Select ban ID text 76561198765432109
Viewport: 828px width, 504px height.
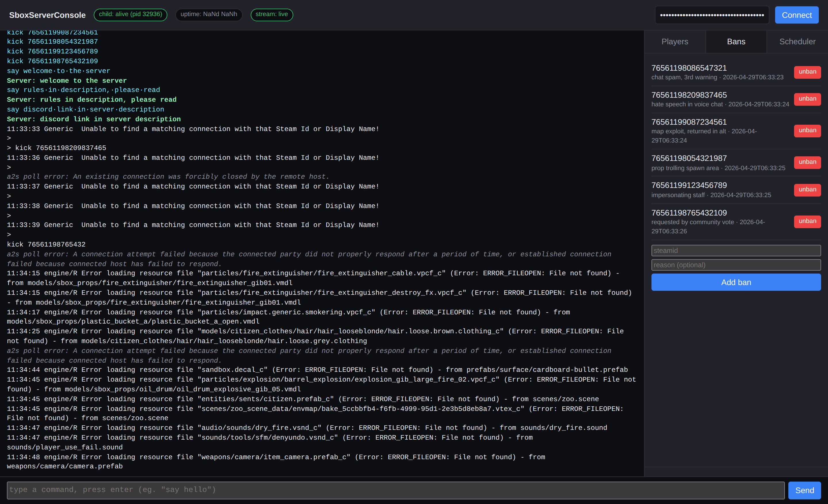(x=689, y=213)
